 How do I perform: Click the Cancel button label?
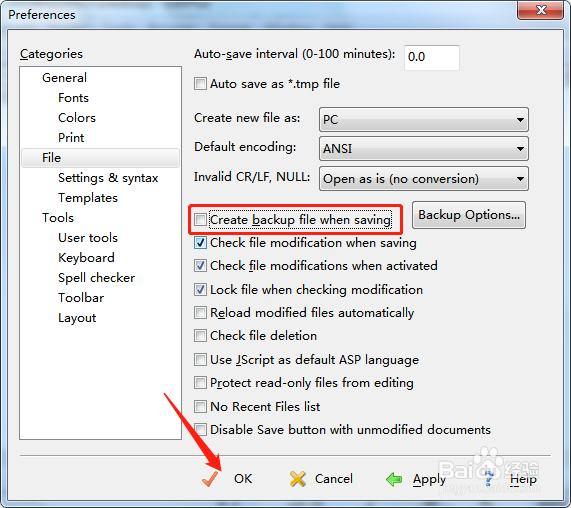[334, 479]
